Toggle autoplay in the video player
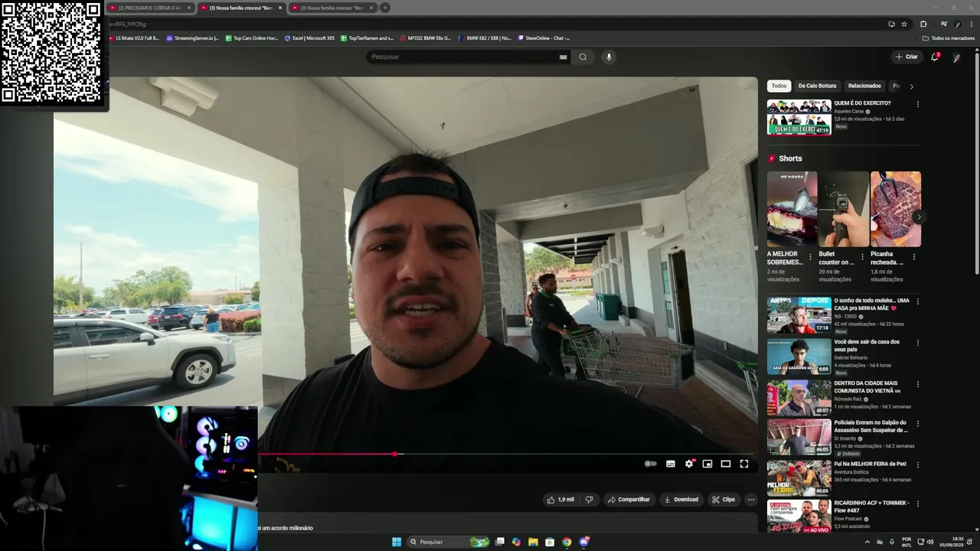980x551 pixels. (651, 464)
